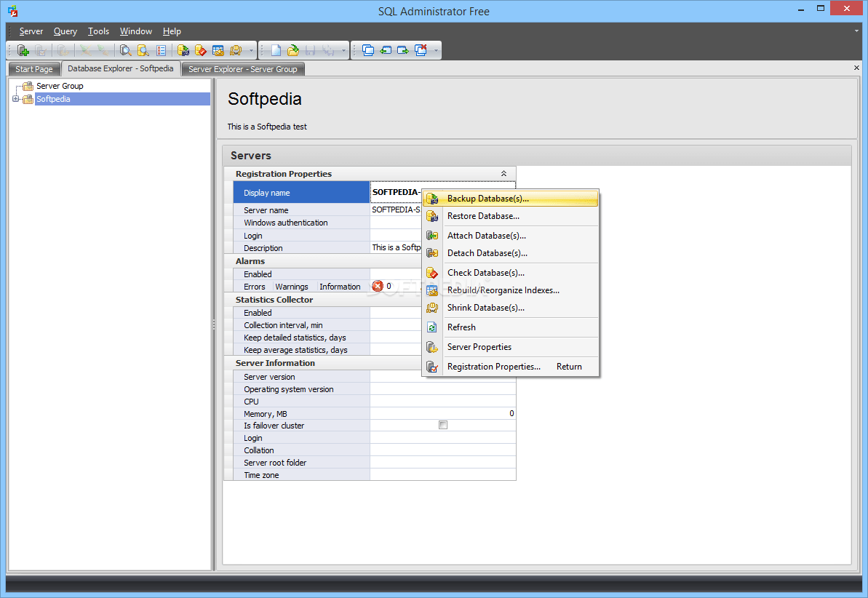Click the Statistics Collector section header
This screenshot has height=598, width=868.
point(274,300)
